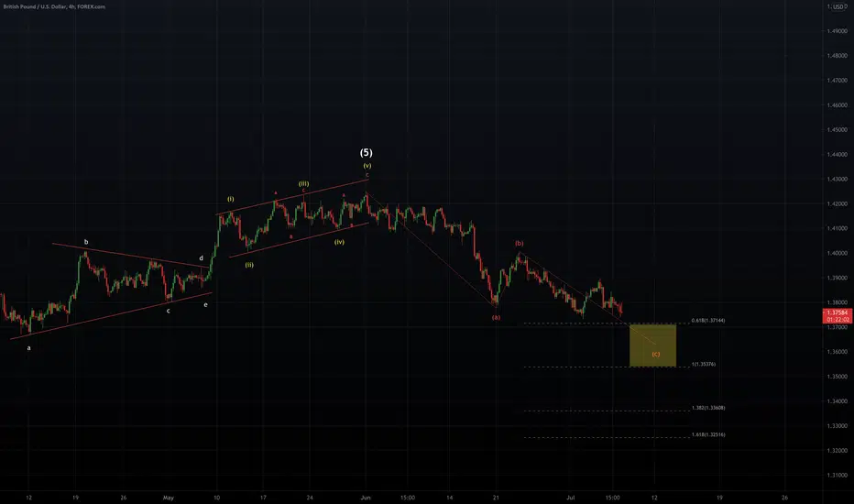Viewport: 854px width, 504px height.
Task: Click the 1.47000 price axis label
Action: [838, 80]
